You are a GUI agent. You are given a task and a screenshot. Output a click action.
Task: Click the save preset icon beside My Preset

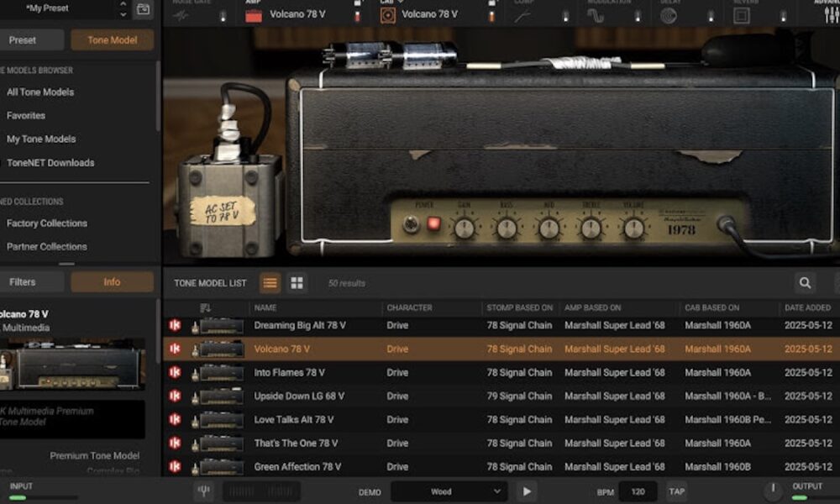click(x=143, y=9)
